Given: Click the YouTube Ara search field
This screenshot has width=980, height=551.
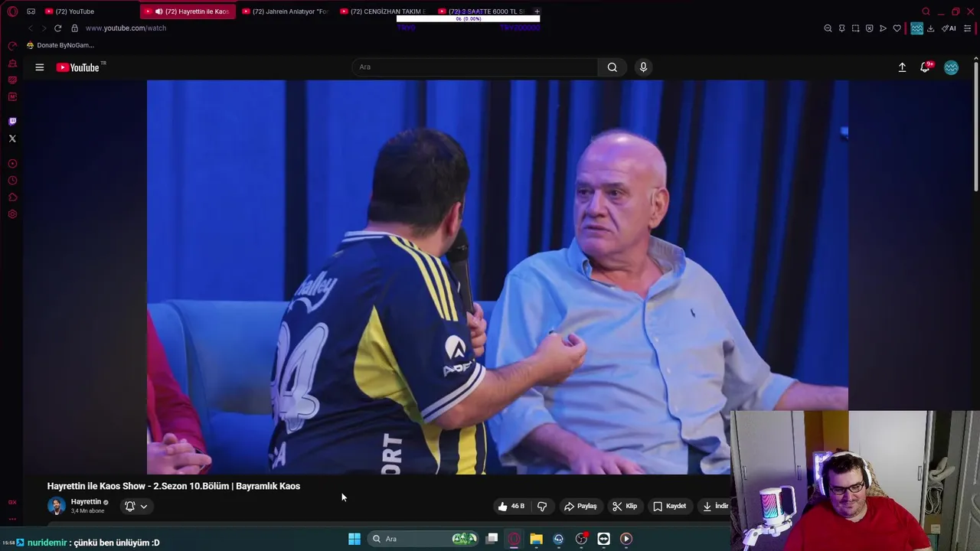Looking at the screenshot, I should tap(475, 67).
